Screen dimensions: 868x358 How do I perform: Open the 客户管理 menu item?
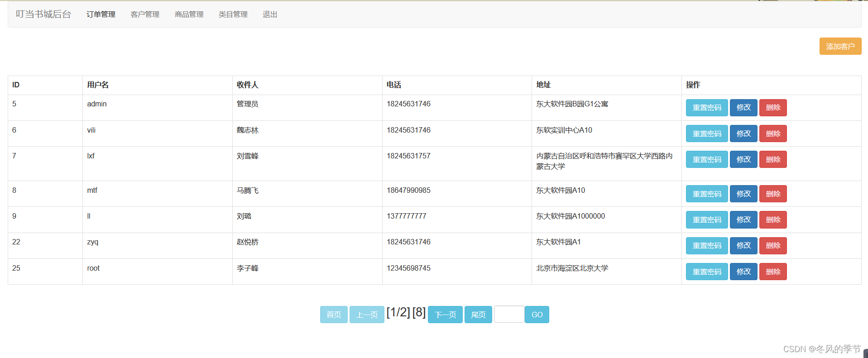click(x=145, y=14)
